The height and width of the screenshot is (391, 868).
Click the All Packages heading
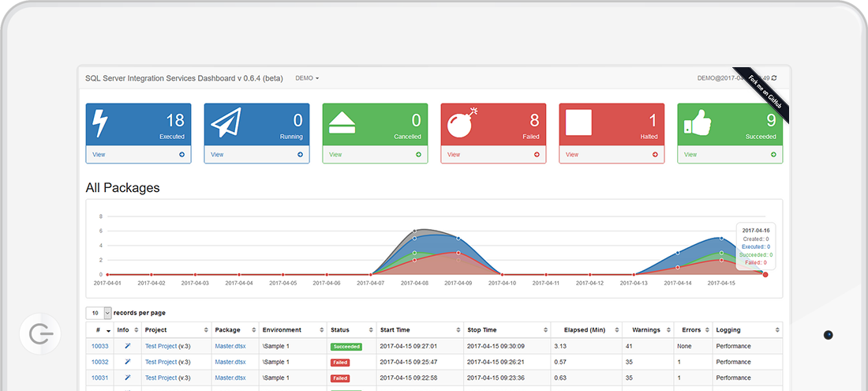click(x=122, y=188)
